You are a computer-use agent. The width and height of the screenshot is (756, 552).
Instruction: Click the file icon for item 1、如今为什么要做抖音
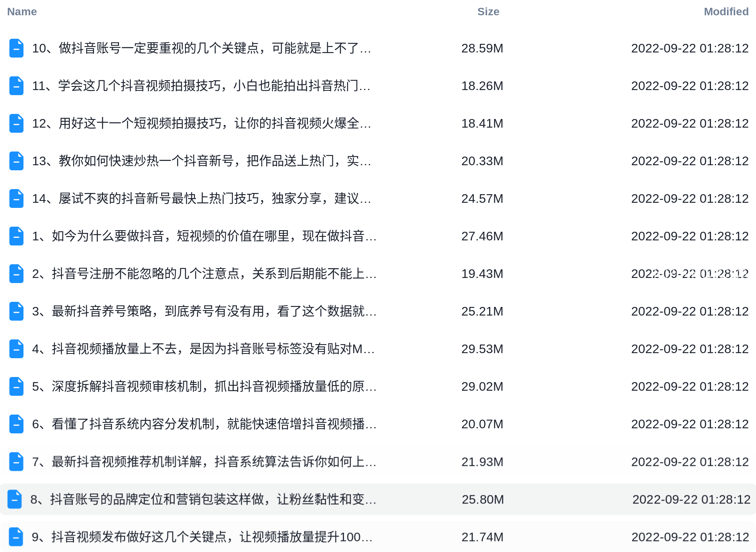(x=16, y=236)
